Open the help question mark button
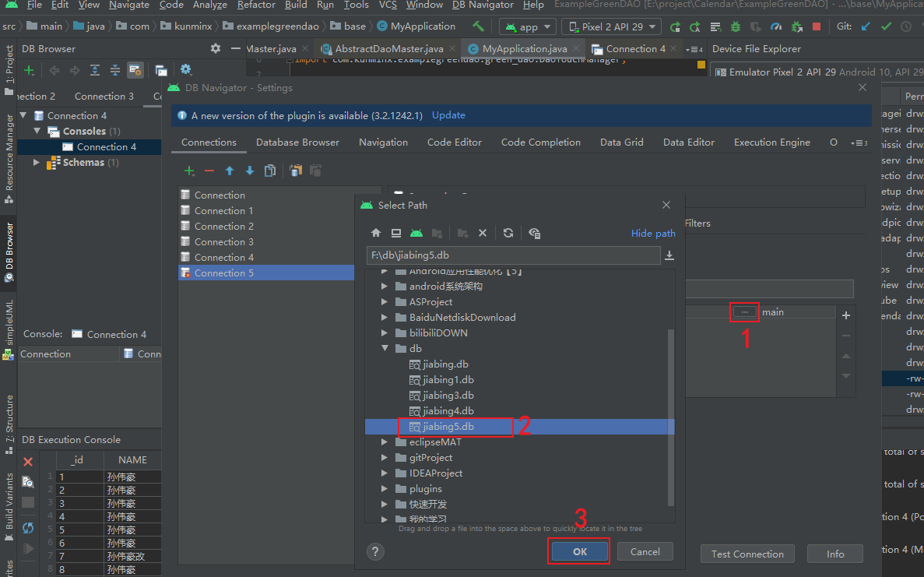The image size is (924, 577). click(375, 551)
